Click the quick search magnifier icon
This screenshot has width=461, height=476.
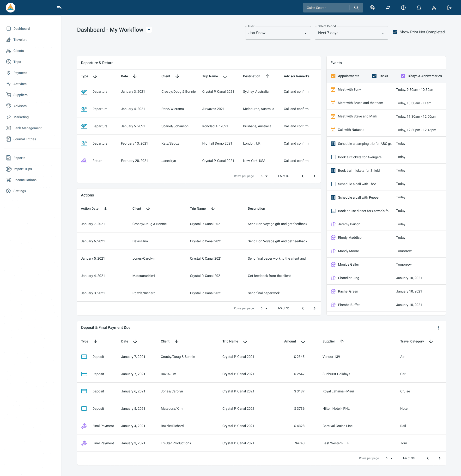click(x=356, y=8)
